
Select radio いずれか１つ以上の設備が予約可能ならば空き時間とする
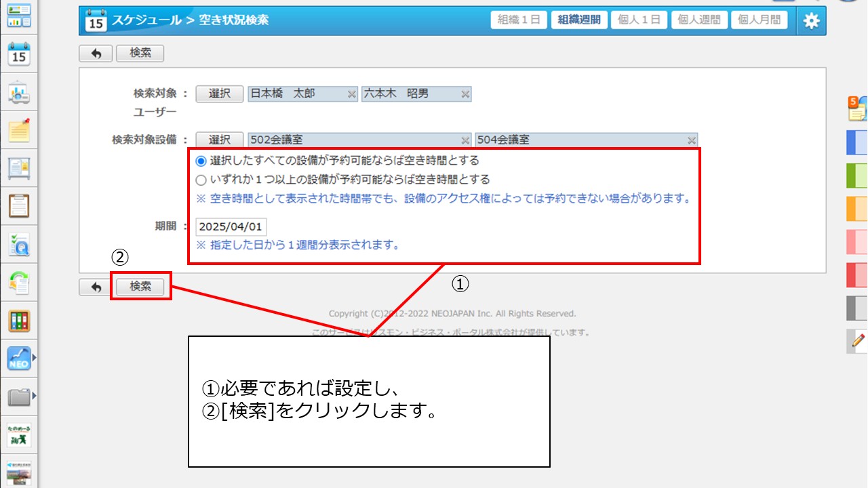(x=201, y=180)
